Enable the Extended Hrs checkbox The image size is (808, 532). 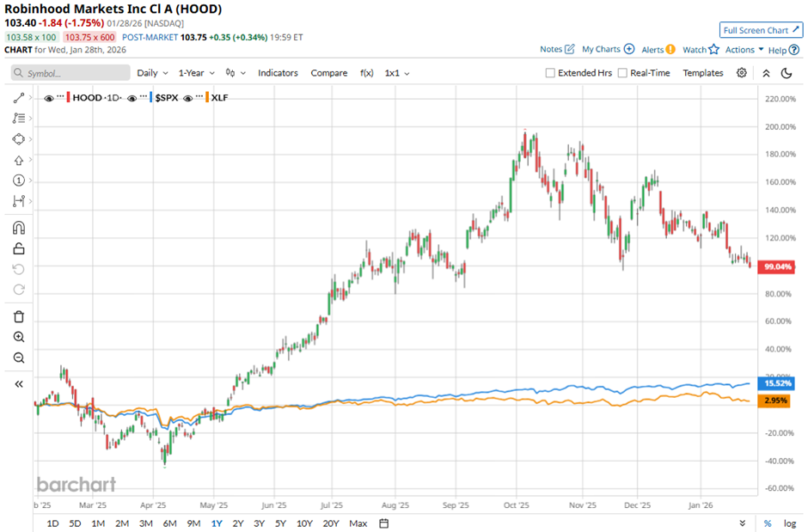coord(551,73)
